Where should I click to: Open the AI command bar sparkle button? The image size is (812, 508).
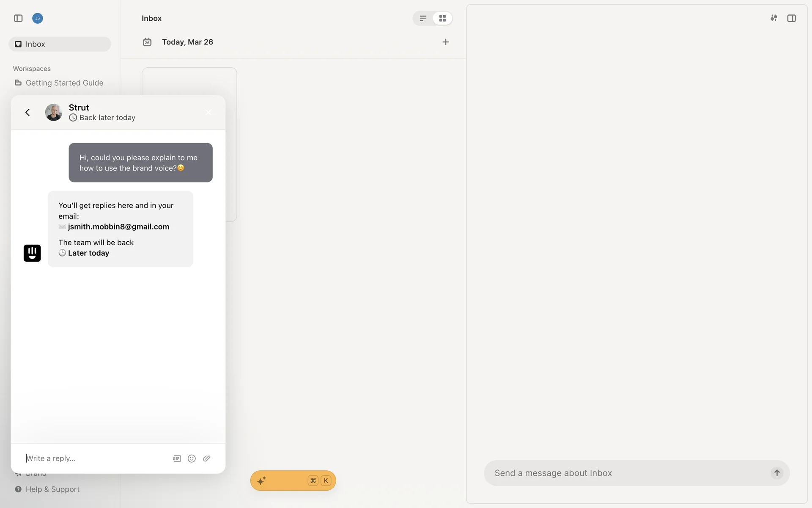point(262,480)
